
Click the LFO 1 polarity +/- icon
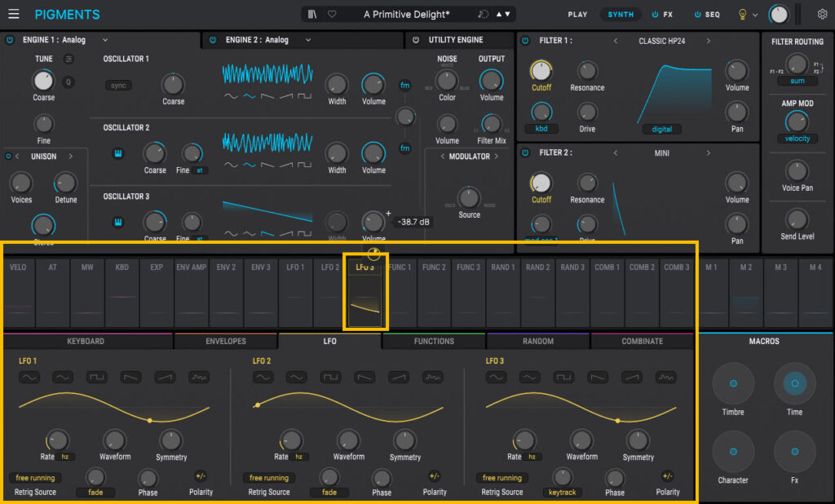tap(201, 476)
